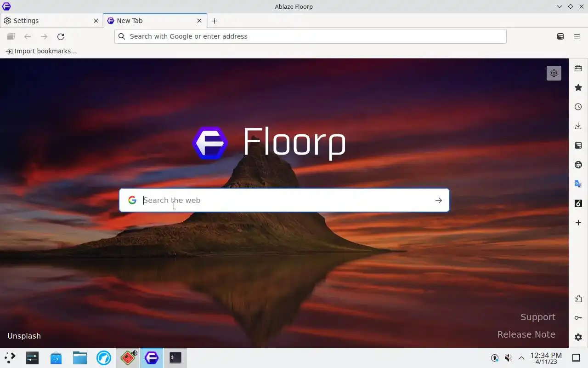
Task: Open the Konsole terminal taskbar item
Action: 175,358
